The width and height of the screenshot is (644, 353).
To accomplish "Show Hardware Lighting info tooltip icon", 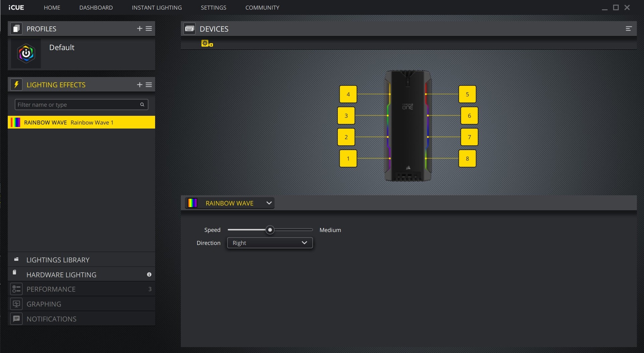I will click(149, 274).
